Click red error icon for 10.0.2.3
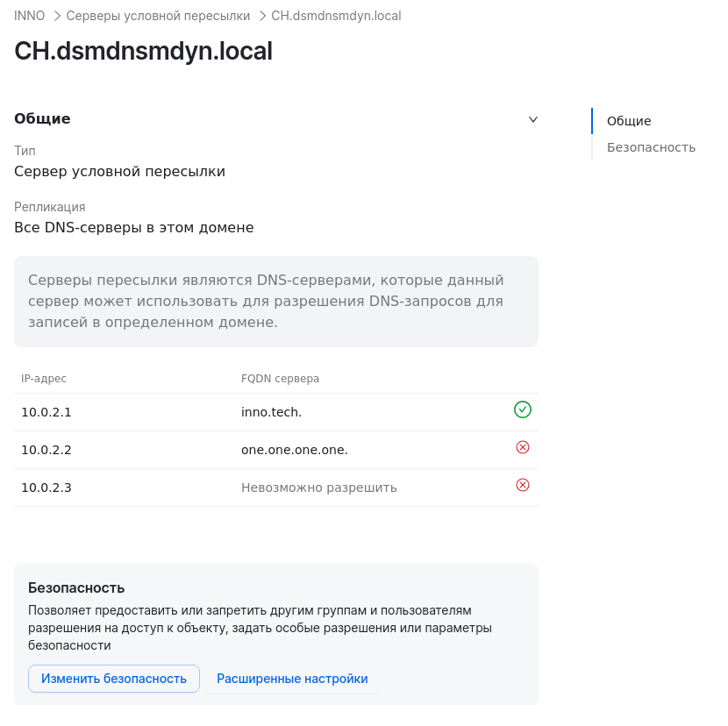The image size is (728, 726). tap(523, 485)
